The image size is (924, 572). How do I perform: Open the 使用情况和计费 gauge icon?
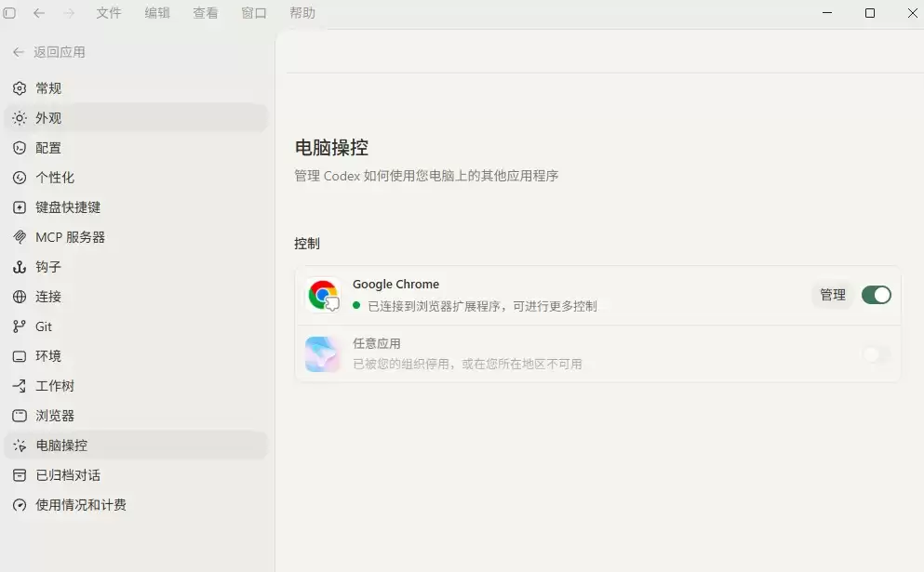tap(20, 505)
